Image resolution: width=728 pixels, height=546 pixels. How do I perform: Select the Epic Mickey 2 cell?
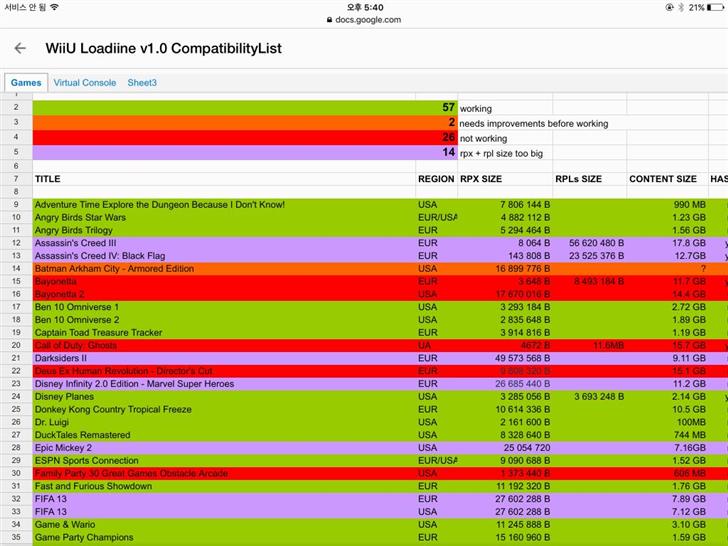(x=224, y=448)
